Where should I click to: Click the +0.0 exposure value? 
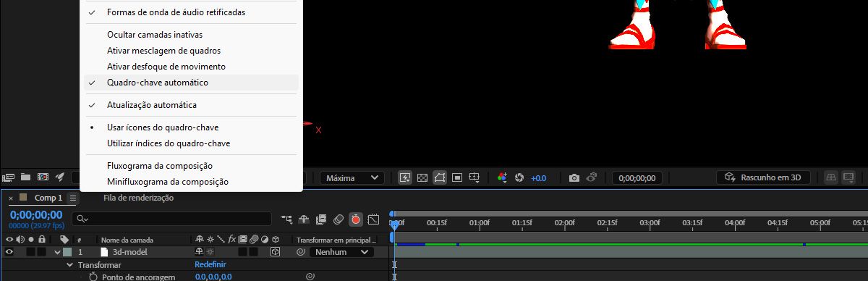pos(539,177)
